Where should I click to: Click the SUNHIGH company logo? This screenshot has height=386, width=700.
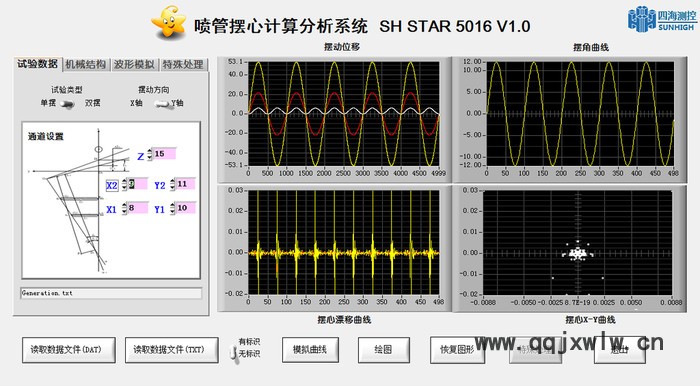point(662,19)
